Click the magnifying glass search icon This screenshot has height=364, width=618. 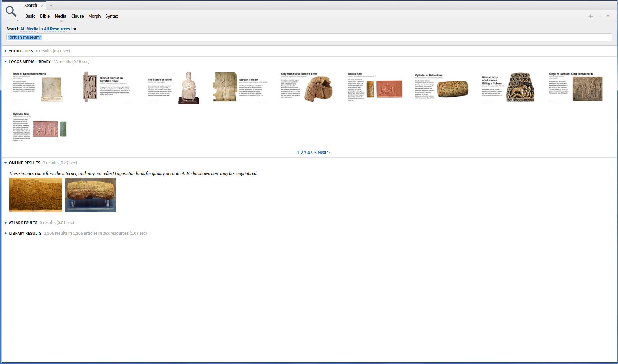[x=11, y=11]
